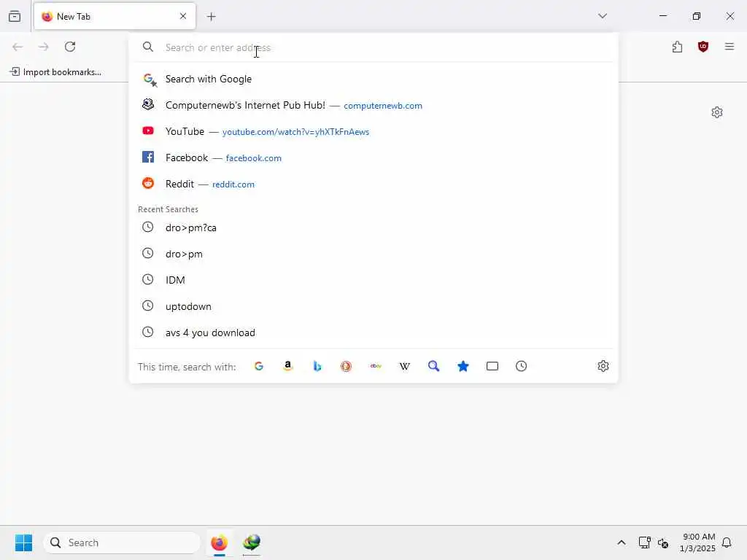This screenshot has width=747, height=560.
Task: Open the Extensions puzzle icon
Action: coord(677,47)
